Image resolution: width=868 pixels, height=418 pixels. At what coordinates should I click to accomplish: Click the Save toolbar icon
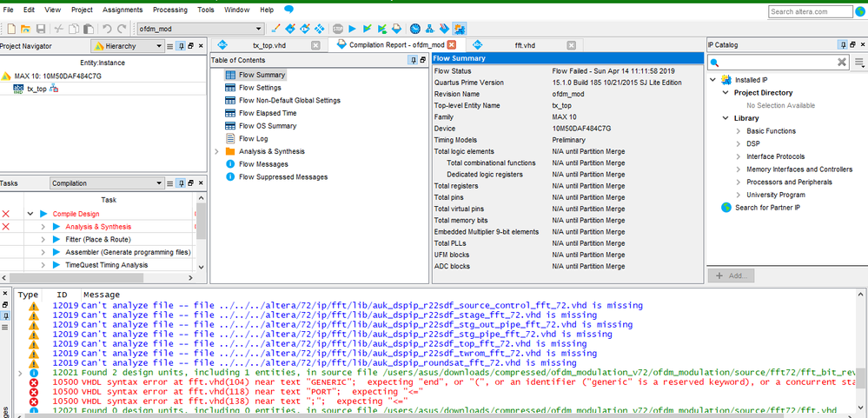click(x=40, y=29)
